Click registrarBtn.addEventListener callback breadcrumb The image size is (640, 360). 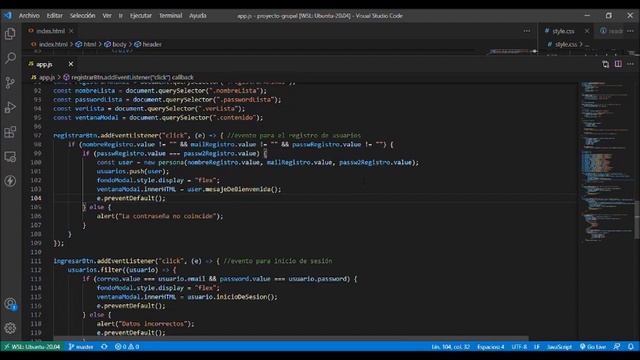coord(132,77)
